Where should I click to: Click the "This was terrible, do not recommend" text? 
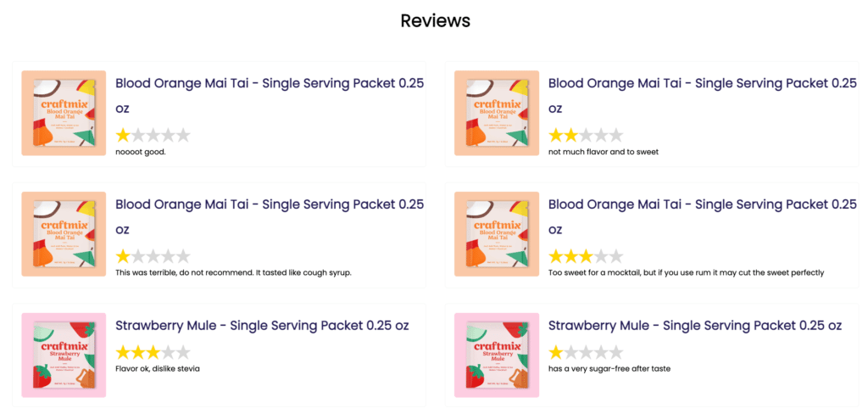[x=233, y=272]
